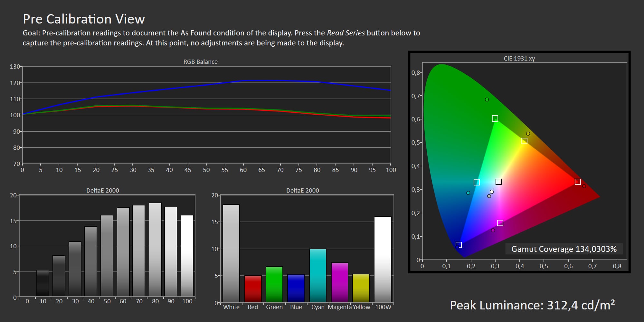Screen dimensions: 644x322
Task: Click the 100W bar in color DeltaE chart
Action: [383, 259]
